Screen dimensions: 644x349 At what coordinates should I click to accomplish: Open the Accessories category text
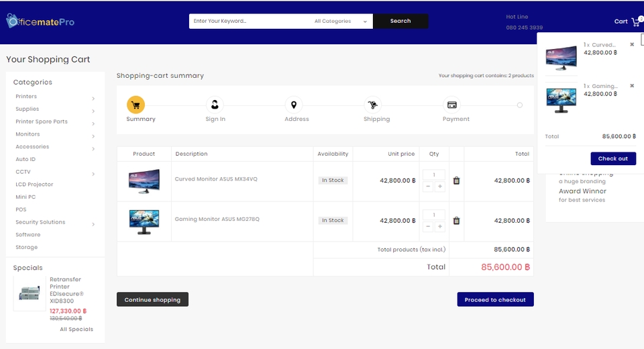32,146
